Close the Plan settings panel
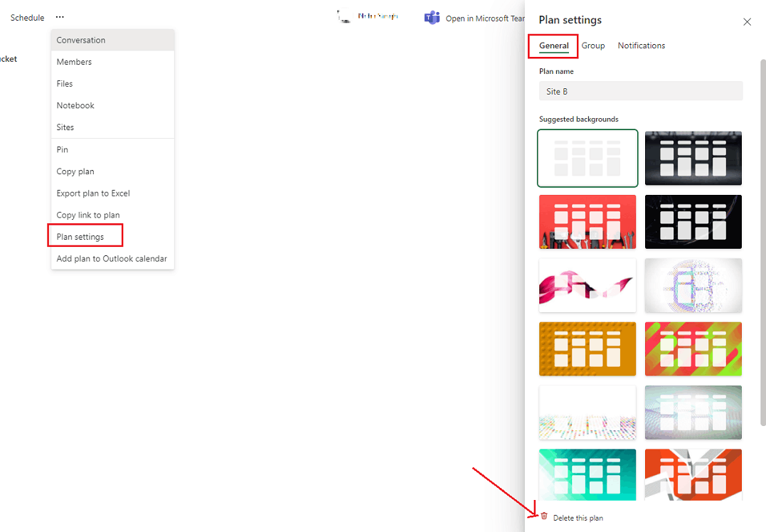The width and height of the screenshot is (766, 532). 747,22
